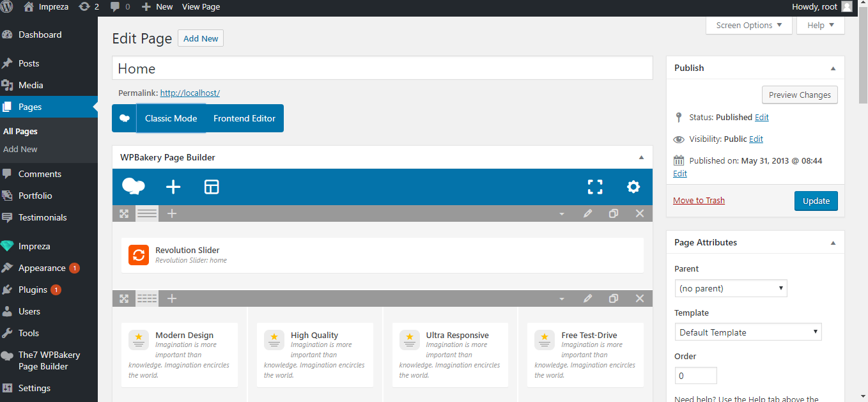868x402 pixels.
Task: Open the updates icon showing 2
Action: click(88, 6)
